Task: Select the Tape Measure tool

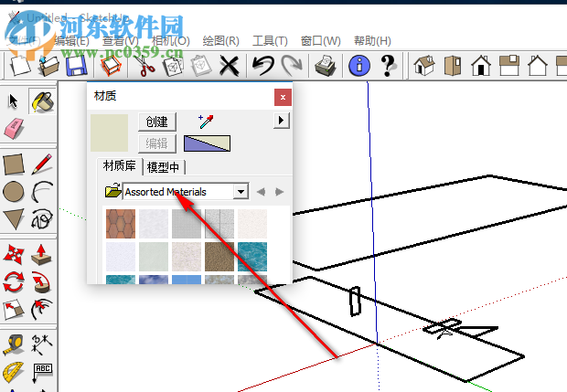Action: click(x=14, y=344)
